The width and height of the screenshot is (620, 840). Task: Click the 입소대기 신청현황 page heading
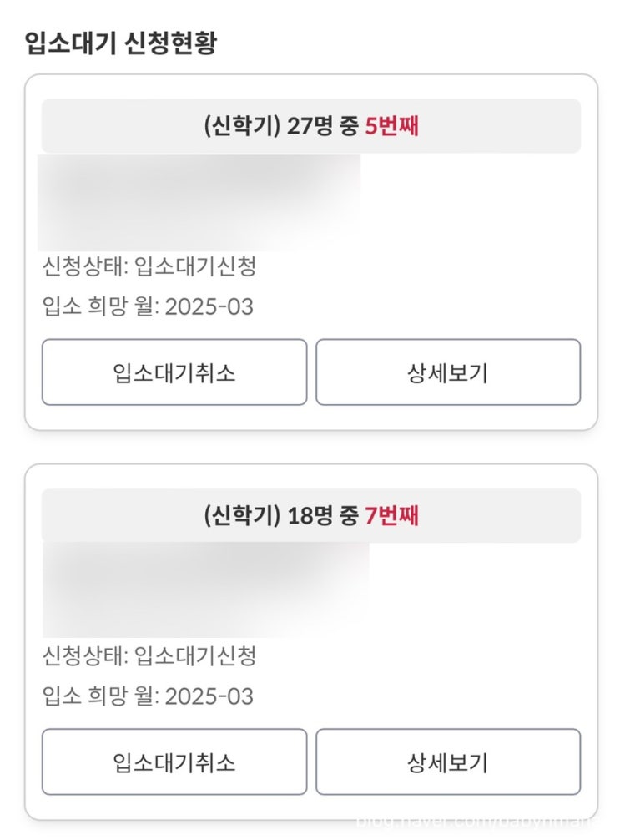tap(122, 43)
